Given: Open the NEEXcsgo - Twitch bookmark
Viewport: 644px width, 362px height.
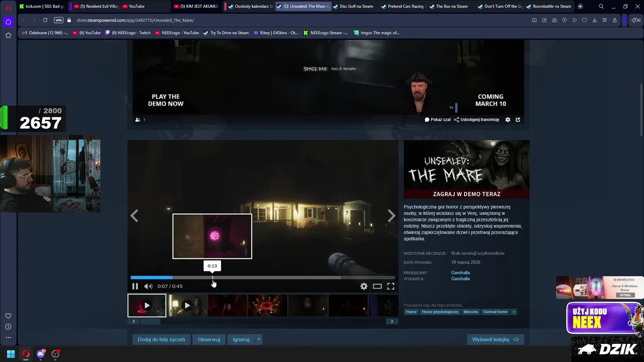Looking at the screenshot, I should point(128,33).
